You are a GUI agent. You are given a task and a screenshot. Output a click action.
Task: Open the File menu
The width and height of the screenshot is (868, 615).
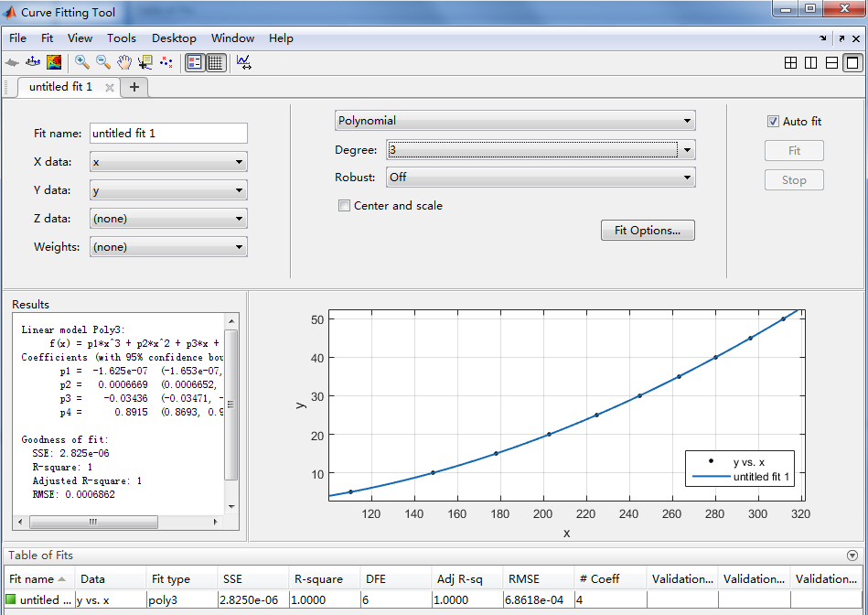pos(17,38)
